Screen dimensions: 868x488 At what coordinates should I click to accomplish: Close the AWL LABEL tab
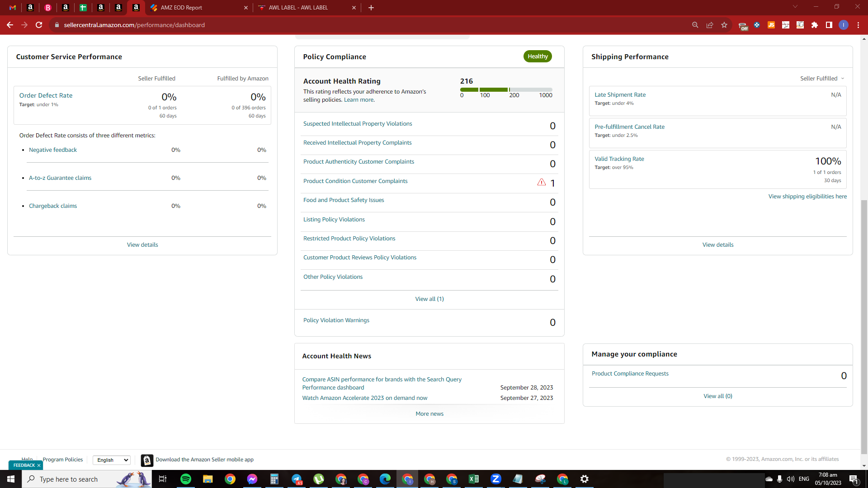click(x=354, y=8)
